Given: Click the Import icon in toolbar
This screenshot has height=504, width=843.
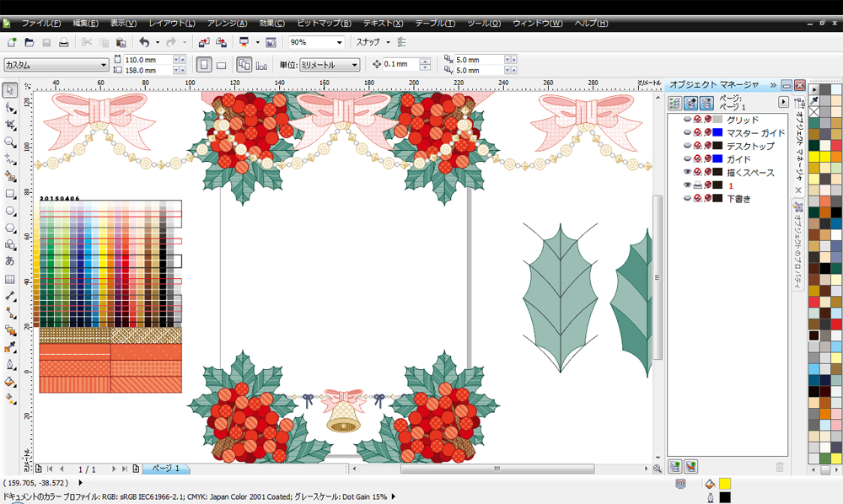Looking at the screenshot, I should pyautogui.click(x=204, y=42).
